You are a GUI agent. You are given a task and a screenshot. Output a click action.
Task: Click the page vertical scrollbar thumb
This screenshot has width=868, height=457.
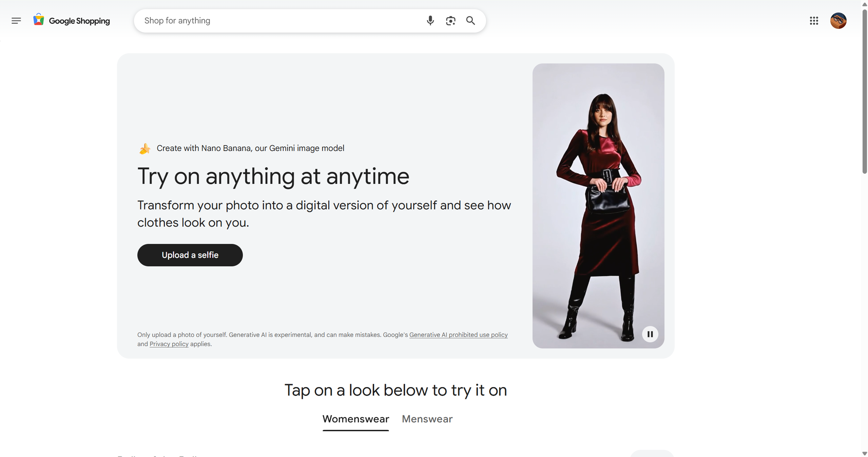point(865,92)
